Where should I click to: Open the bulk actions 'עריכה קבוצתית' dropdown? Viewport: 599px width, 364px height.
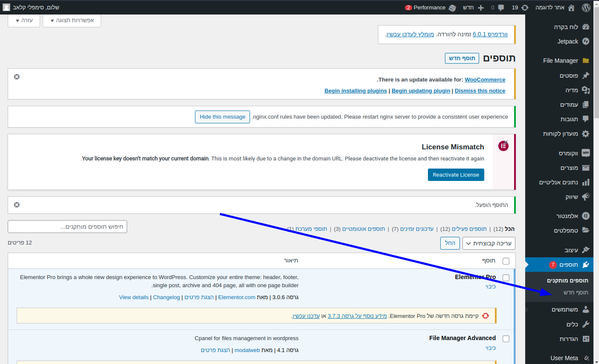(x=489, y=243)
